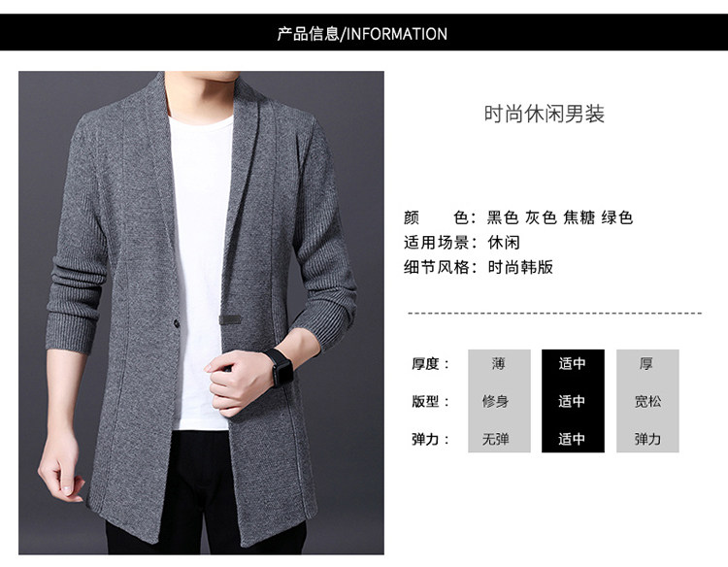Screen dimensions: 728x567
Task: Select the 绿色 color text
Action: [617, 217]
